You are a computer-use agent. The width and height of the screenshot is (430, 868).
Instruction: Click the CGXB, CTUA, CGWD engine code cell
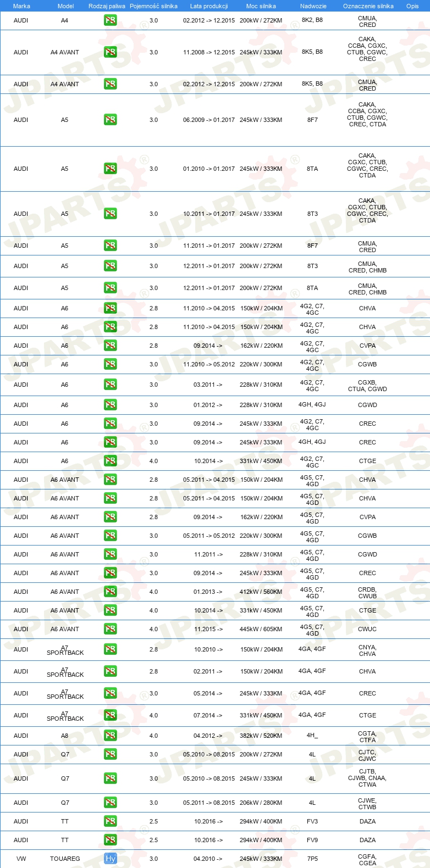[367, 386]
